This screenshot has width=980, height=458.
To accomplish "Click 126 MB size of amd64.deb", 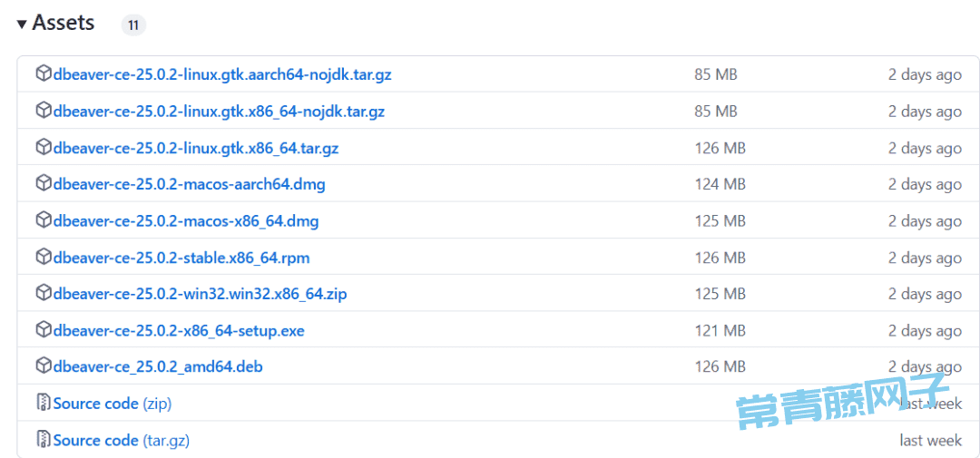I will 720,366.
